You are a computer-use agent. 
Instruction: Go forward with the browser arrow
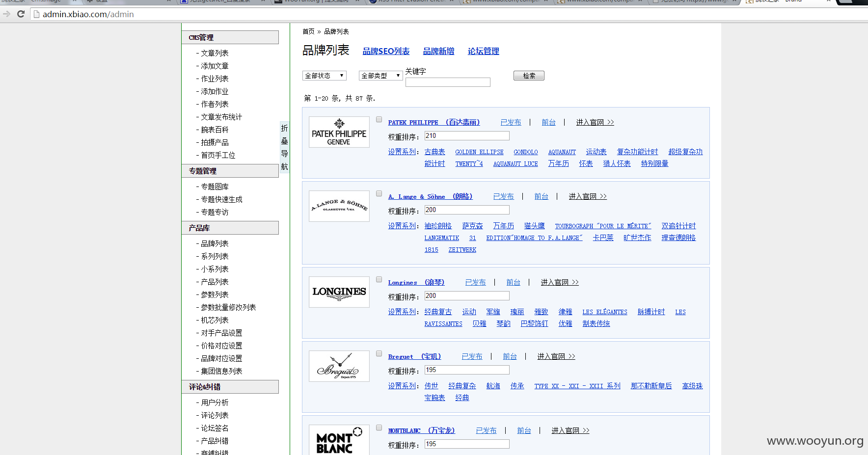6,14
